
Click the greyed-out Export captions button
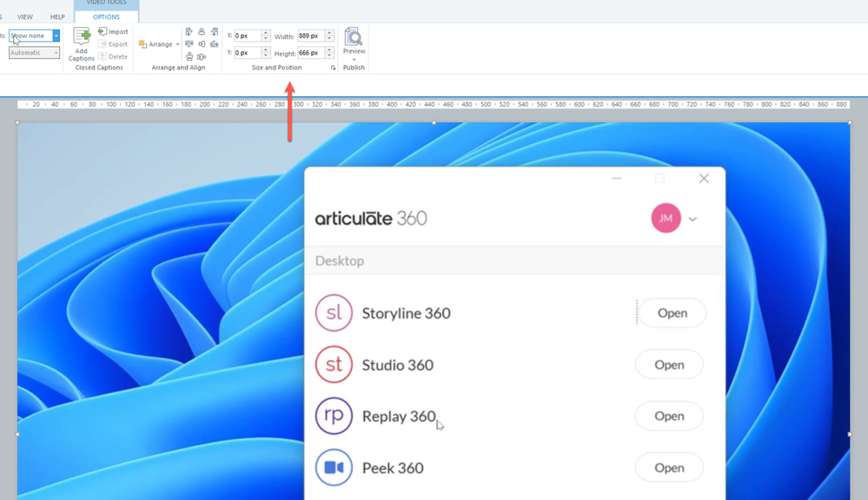113,43
